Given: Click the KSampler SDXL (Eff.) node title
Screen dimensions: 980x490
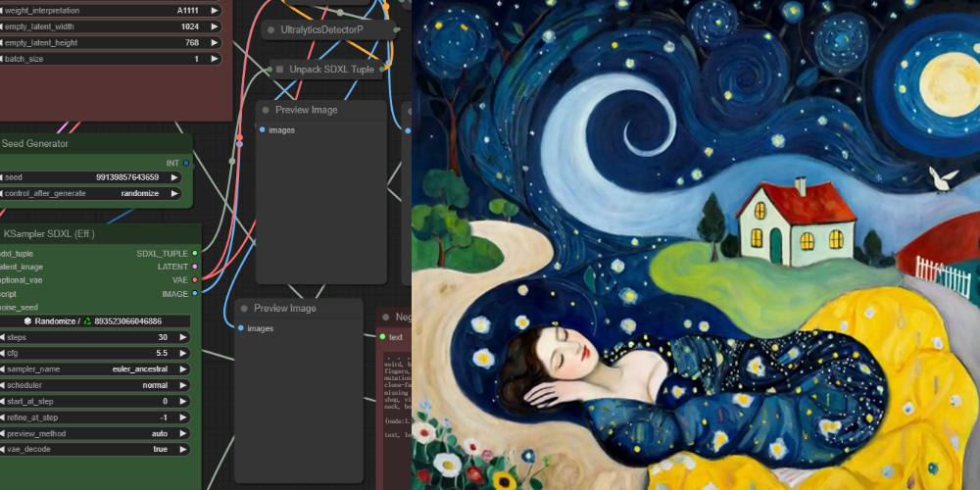Looking at the screenshot, I should 49,234.
